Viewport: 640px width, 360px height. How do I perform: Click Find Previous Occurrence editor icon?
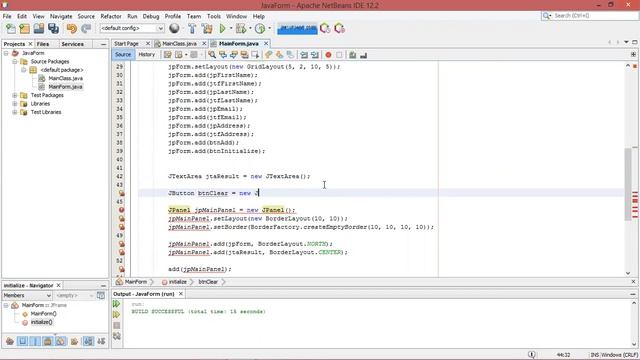[x=223, y=55]
